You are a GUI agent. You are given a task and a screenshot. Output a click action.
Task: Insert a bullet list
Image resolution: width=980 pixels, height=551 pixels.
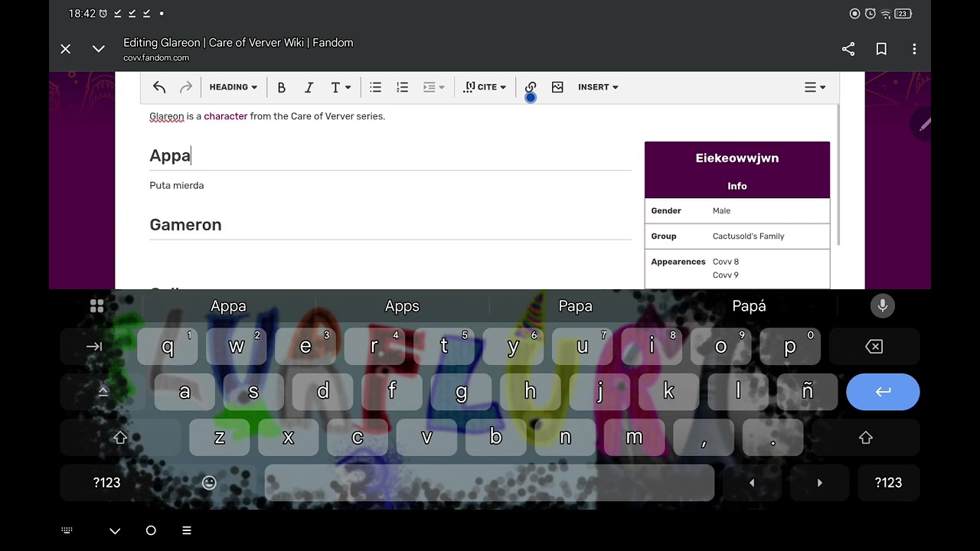(x=375, y=87)
